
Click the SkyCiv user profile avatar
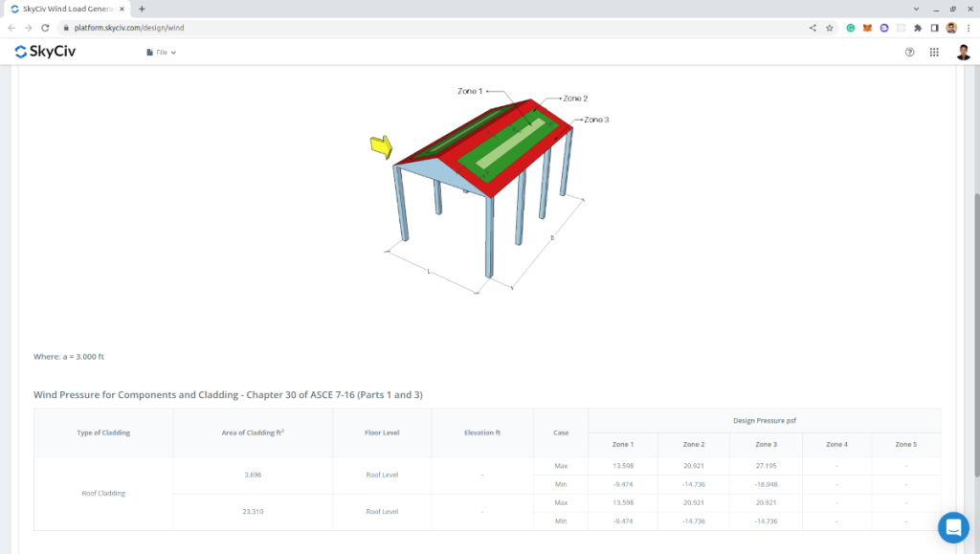(x=963, y=53)
